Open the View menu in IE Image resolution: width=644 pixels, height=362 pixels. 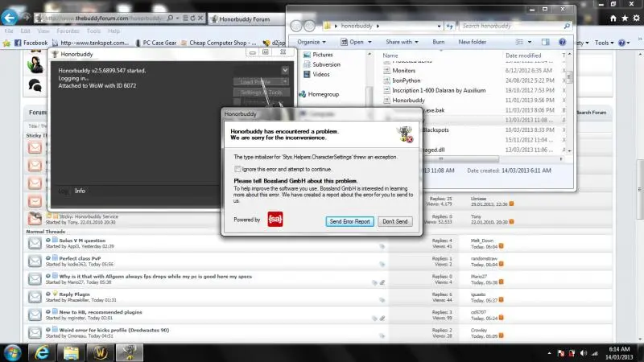point(43,31)
